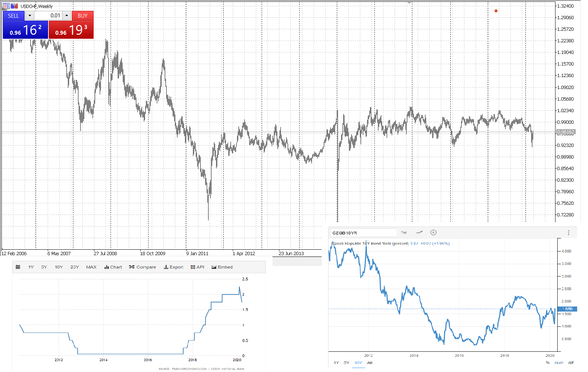Click the TRADINGECONOMICS.COM source link
Viewport: 588px width, 372px height.
[x=189, y=369]
